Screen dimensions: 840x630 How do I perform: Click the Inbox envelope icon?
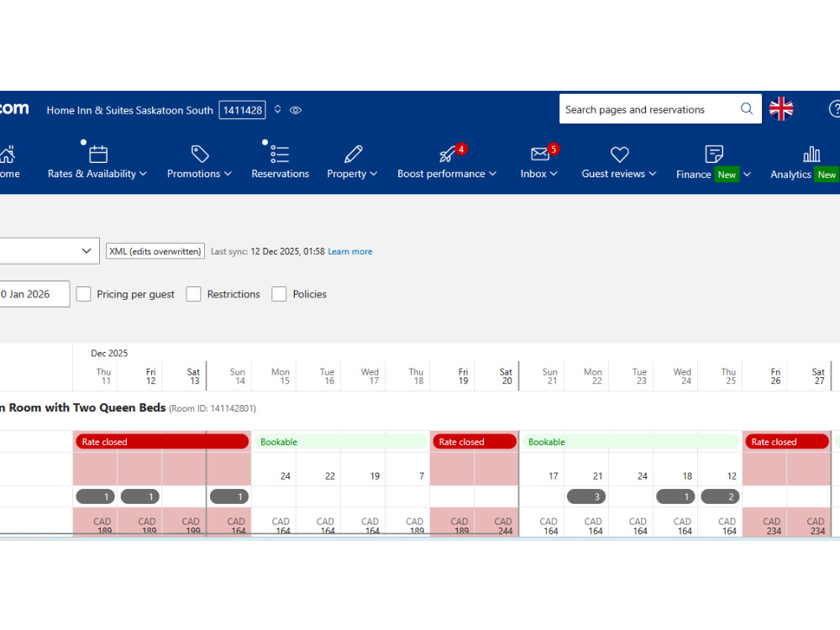coord(539,155)
